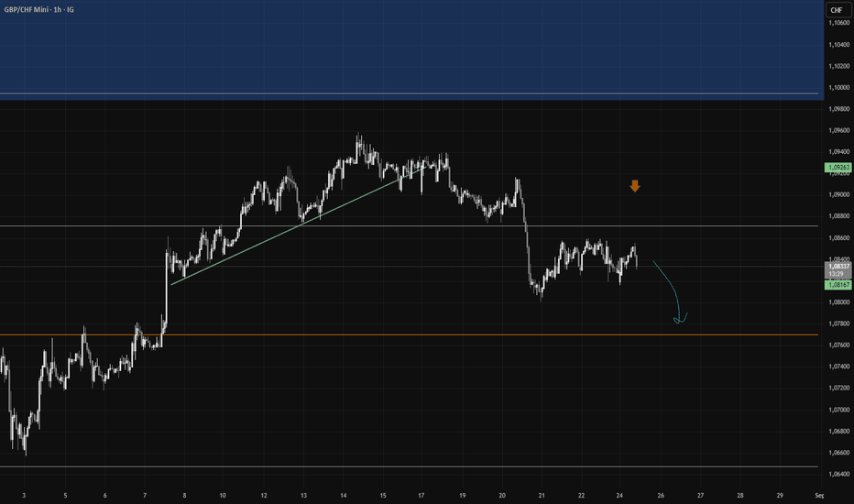Click the 1,10000 price axis value
The height and width of the screenshot is (504, 854).
point(838,88)
